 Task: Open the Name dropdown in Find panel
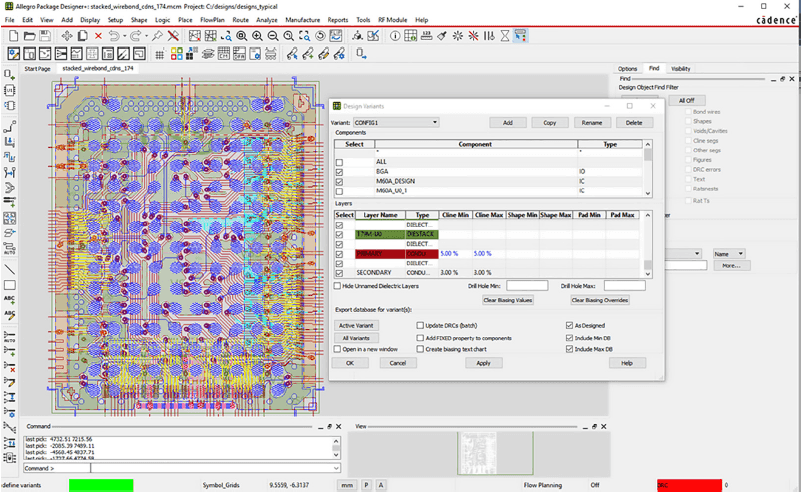pyautogui.click(x=728, y=254)
